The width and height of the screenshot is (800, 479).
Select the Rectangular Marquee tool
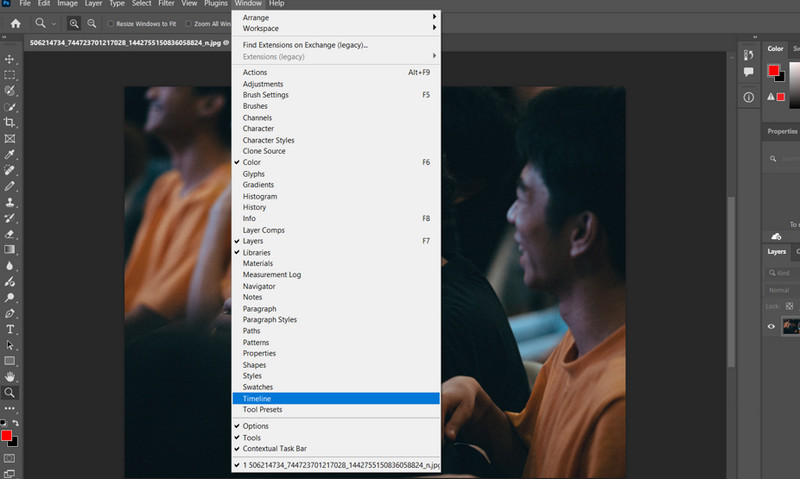coord(9,75)
